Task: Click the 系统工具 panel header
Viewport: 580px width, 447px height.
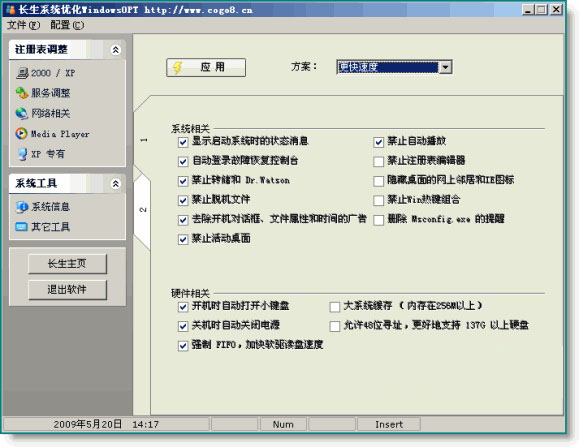Action: click(67, 184)
